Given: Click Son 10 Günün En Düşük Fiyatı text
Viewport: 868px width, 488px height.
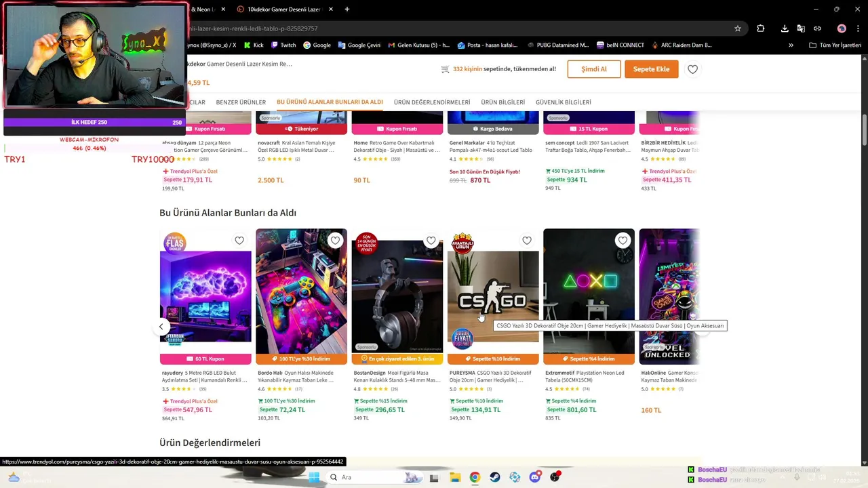Looking at the screenshot, I should click(485, 171).
